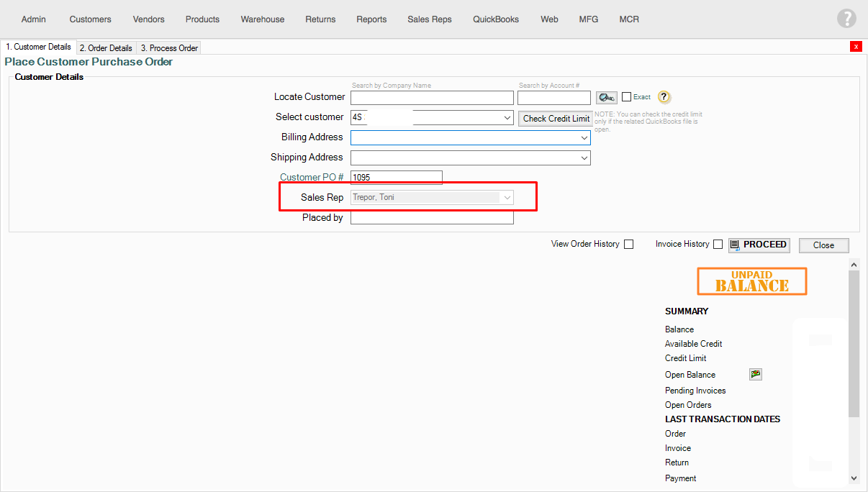
Task: Click the Search by Company Name field
Action: (432, 98)
